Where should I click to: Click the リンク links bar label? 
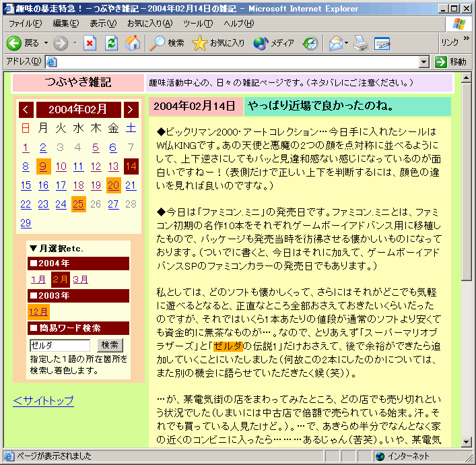click(x=450, y=42)
